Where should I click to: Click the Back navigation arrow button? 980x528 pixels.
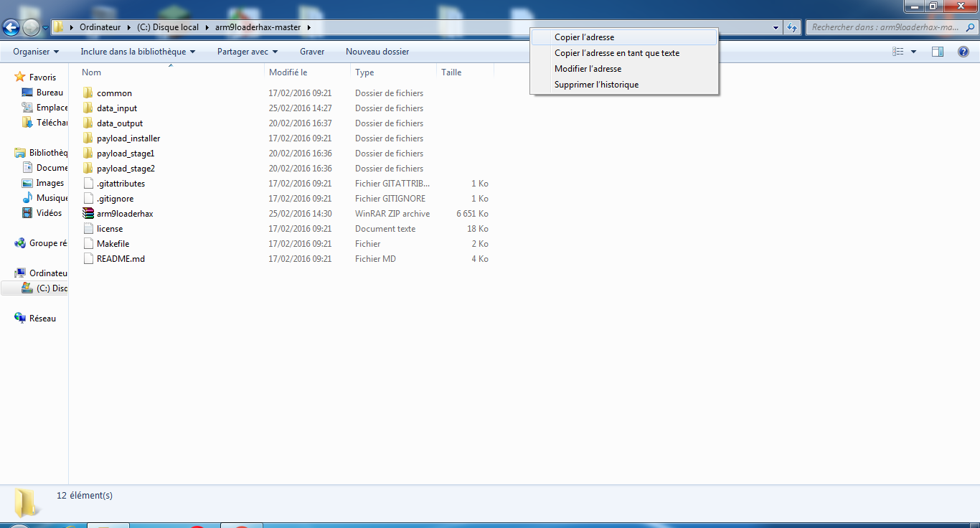[x=11, y=28]
